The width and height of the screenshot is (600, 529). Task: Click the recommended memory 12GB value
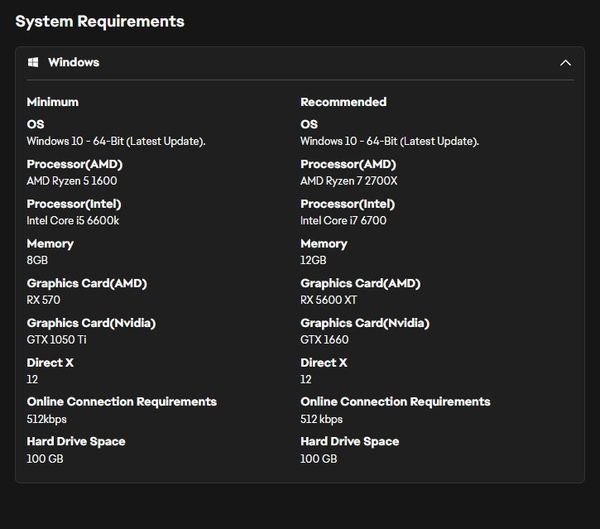[313, 260]
